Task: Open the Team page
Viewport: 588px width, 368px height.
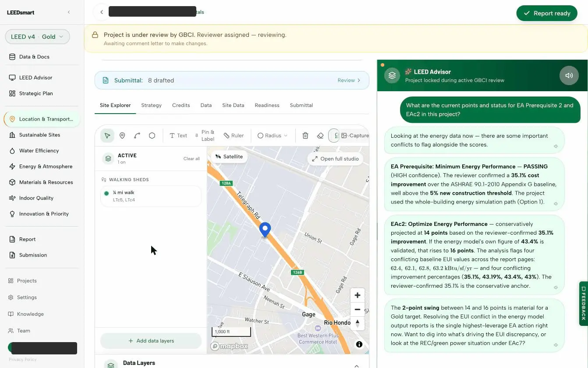Action: (x=24, y=331)
